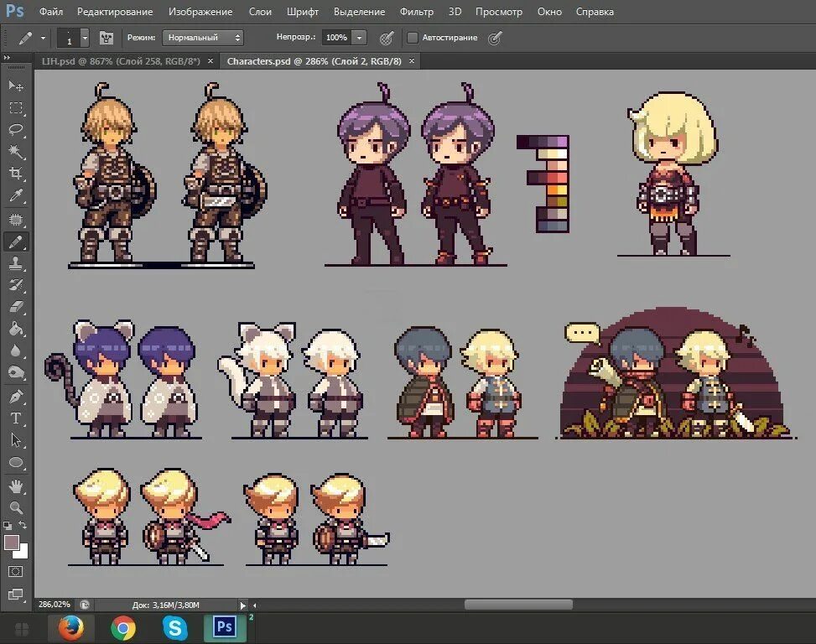Image resolution: width=816 pixels, height=644 pixels.
Task: Expand the status bar document info arrow
Action: tap(242, 605)
